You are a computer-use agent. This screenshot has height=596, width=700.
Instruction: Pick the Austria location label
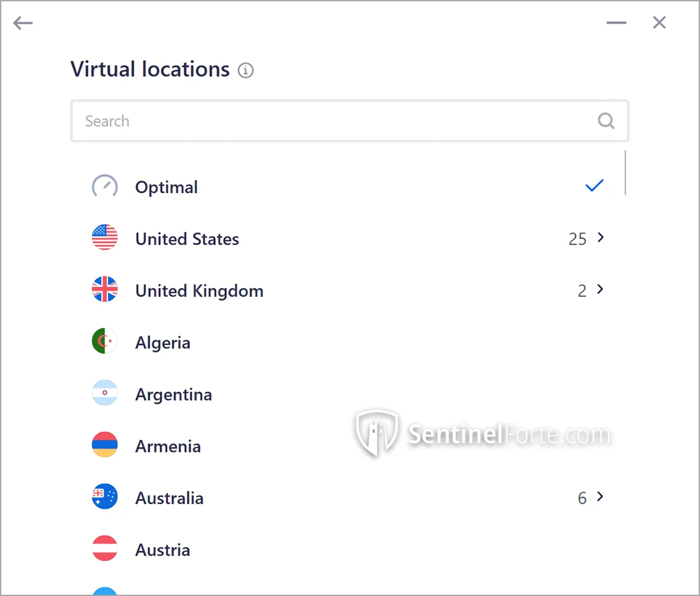point(163,550)
